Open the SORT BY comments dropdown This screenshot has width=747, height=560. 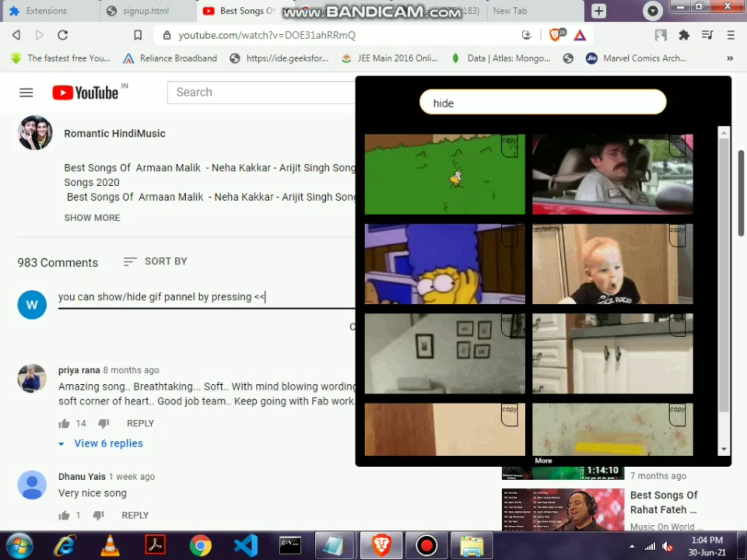pyautogui.click(x=155, y=261)
